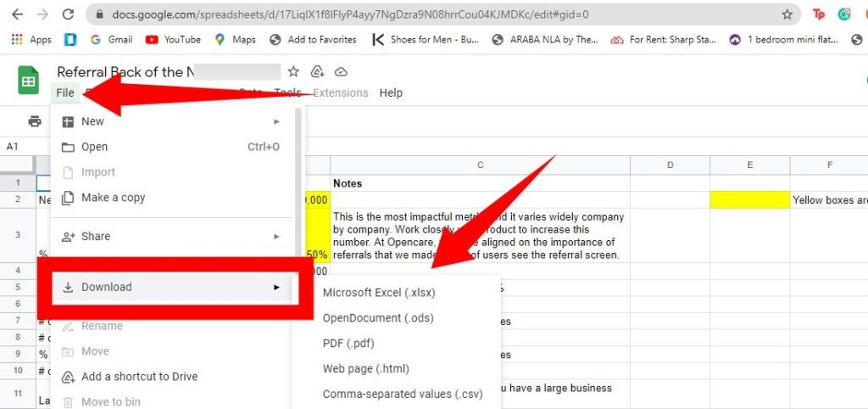Click the browser forward arrow
The width and height of the screenshot is (868, 409).
pos(42,15)
